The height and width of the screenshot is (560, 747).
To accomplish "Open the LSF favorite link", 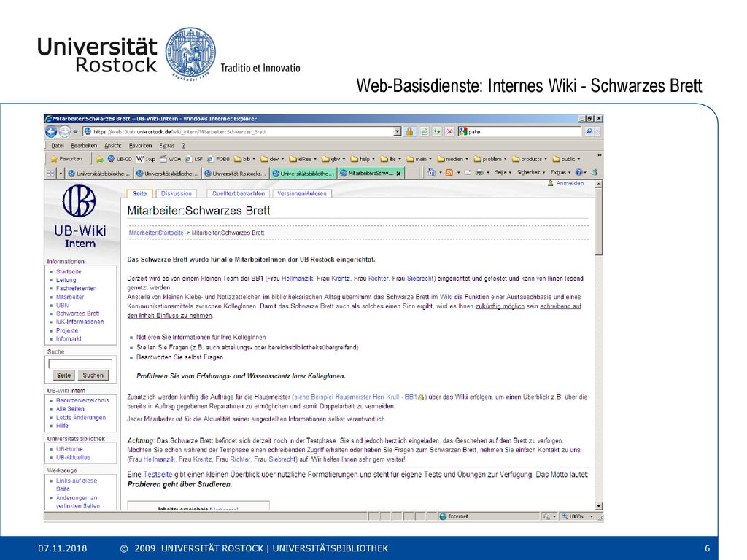I will (194, 159).
